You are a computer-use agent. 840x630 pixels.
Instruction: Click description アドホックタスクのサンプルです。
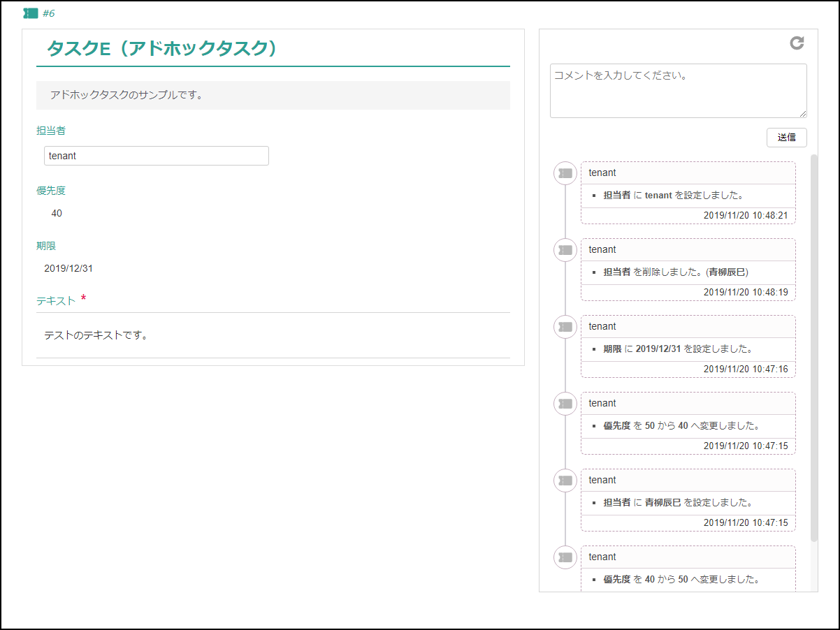point(126,95)
